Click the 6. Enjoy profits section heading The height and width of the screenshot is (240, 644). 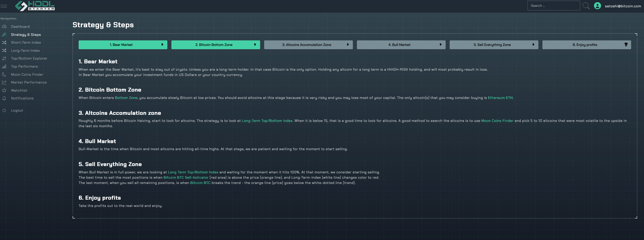pyautogui.click(x=100, y=198)
